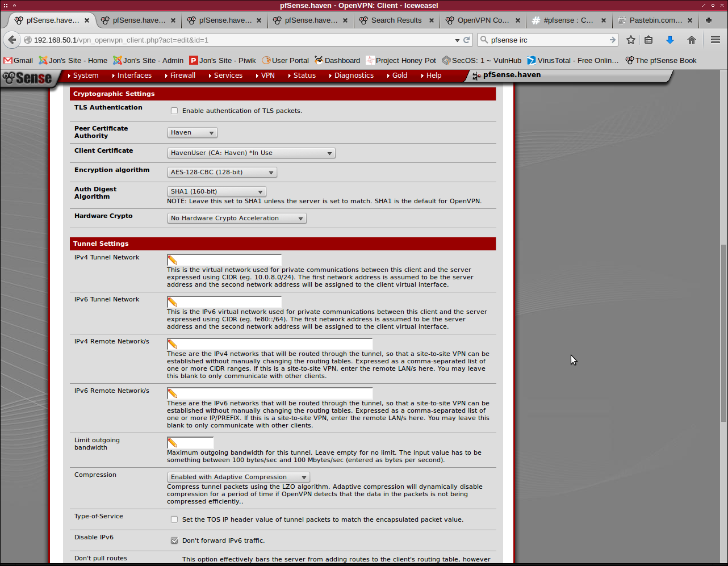Switch to the #pfsense tab
This screenshot has height=566, width=728.
(x=568, y=20)
